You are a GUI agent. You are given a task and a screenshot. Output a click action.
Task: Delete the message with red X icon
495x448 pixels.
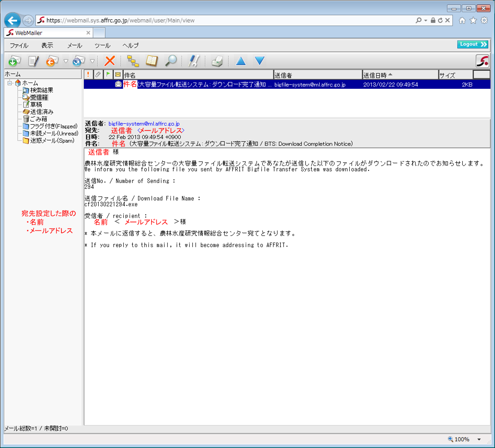pyautogui.click(x=109, y=61)
